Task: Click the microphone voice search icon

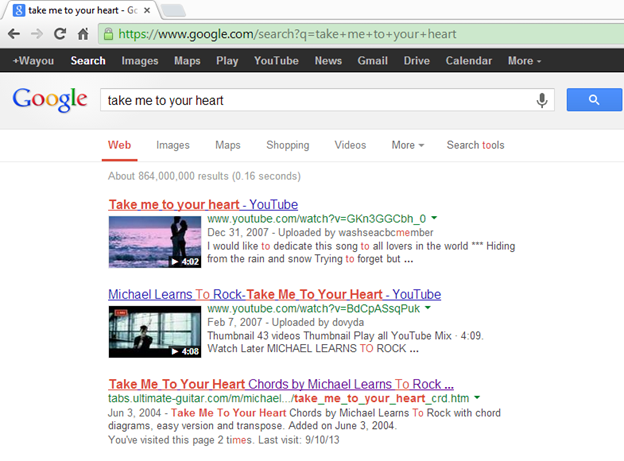Action: (542, 100)
